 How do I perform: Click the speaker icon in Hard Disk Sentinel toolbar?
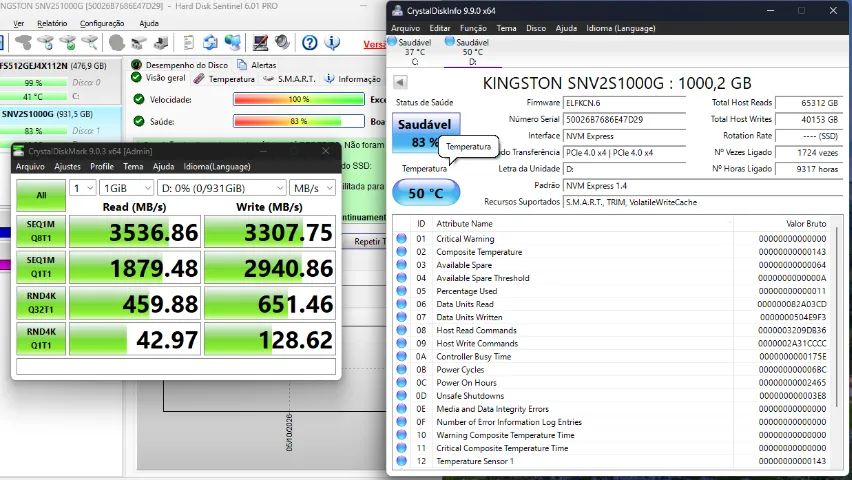click(281, 42)
